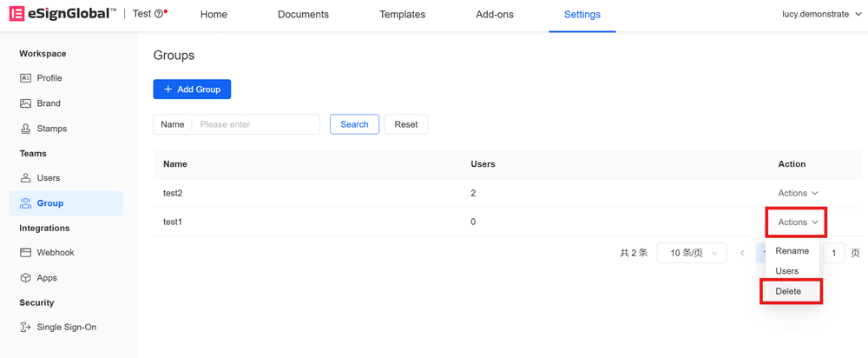The image size is (868, 358).
Task: Open Apps using the cube icon
Action: pos(26,278)
